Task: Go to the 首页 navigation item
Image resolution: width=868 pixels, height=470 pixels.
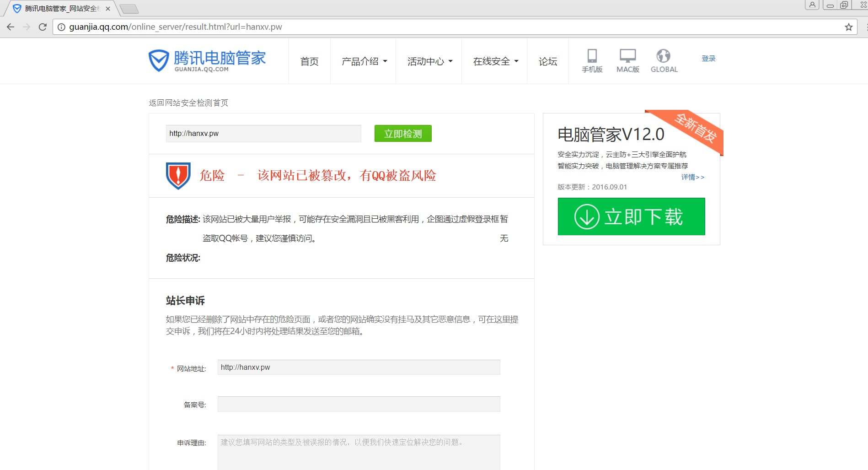Action: (x=309, y=61)
